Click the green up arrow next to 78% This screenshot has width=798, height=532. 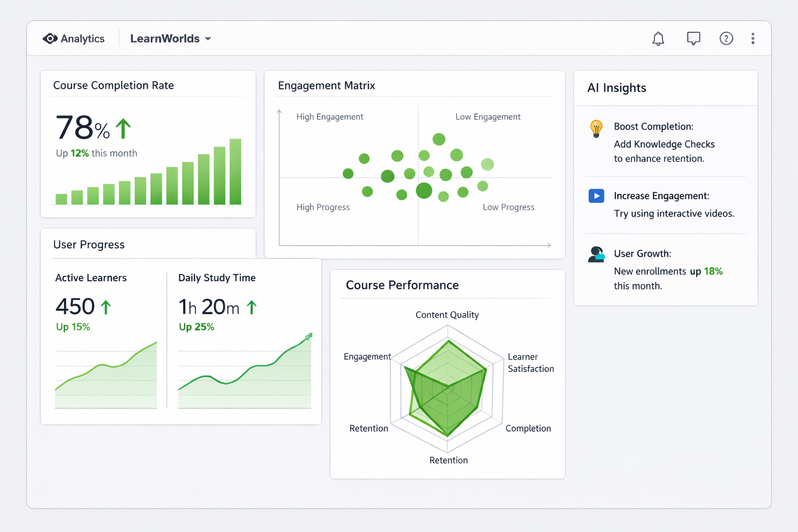point(124,127)
